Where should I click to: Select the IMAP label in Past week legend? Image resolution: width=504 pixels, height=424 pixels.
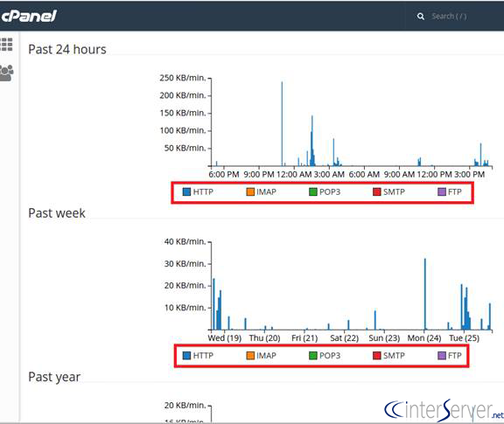tap(267, 356)
